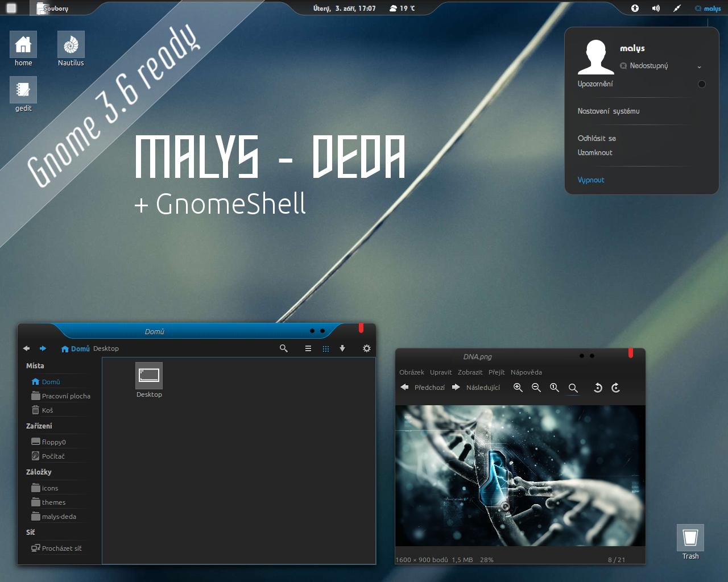Select Uzamknout in the user menu
Screen dimensions: 728x582
pyautogui.click(x=595, y=152)
